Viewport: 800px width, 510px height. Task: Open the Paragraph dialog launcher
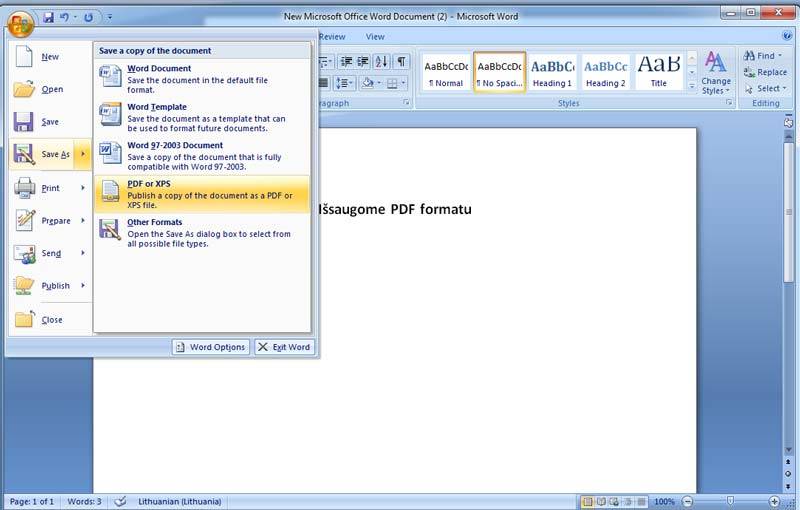point(406,103)
